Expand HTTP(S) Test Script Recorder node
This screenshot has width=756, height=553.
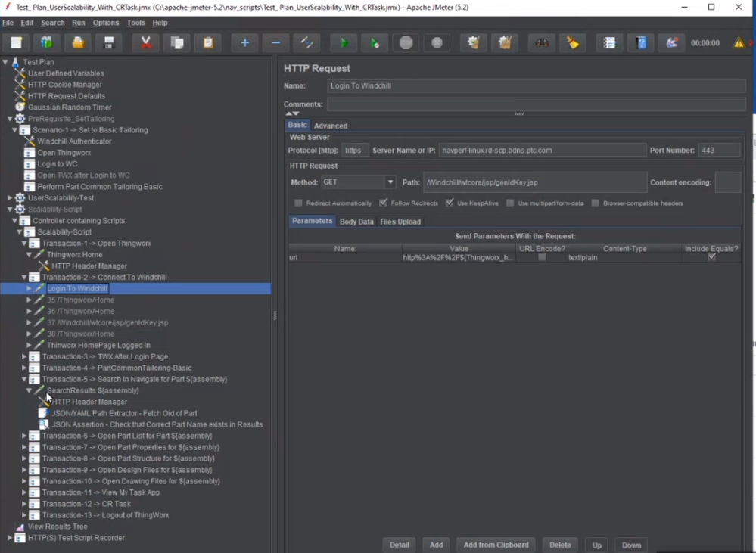tap(10, 538)
